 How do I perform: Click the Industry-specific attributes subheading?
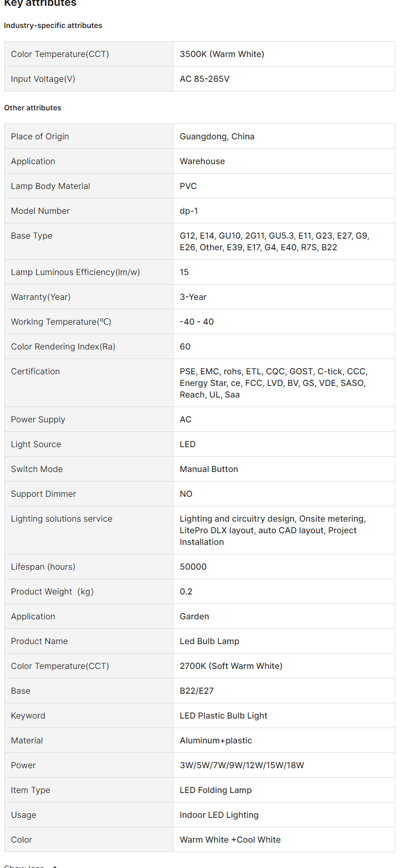tap(53, 25)
